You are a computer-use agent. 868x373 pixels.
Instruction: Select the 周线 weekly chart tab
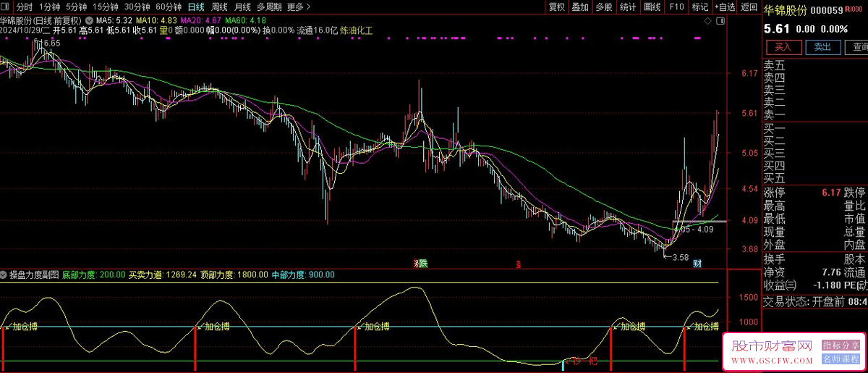(x=219, y=7)
